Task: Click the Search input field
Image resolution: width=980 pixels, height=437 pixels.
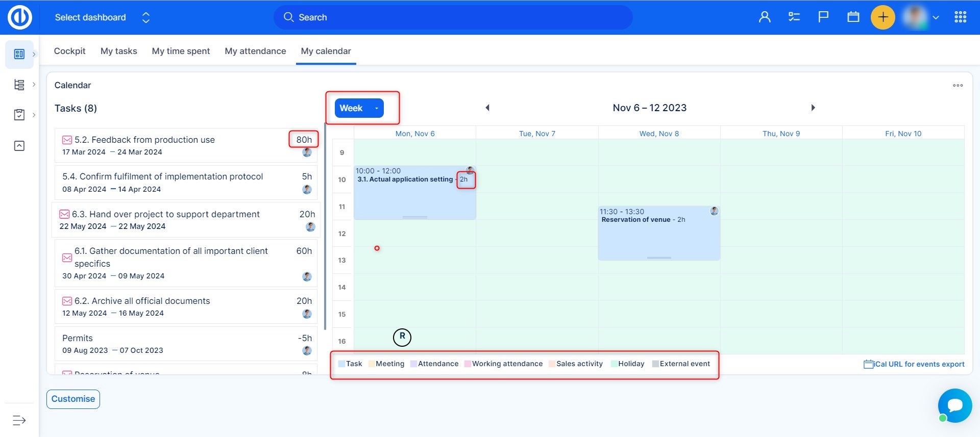Action: (x=453, y=17)
